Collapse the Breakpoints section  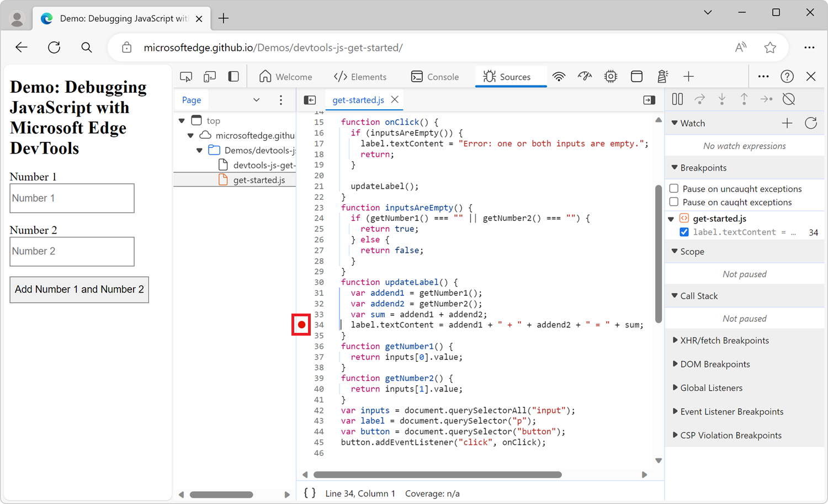[675, 167]
